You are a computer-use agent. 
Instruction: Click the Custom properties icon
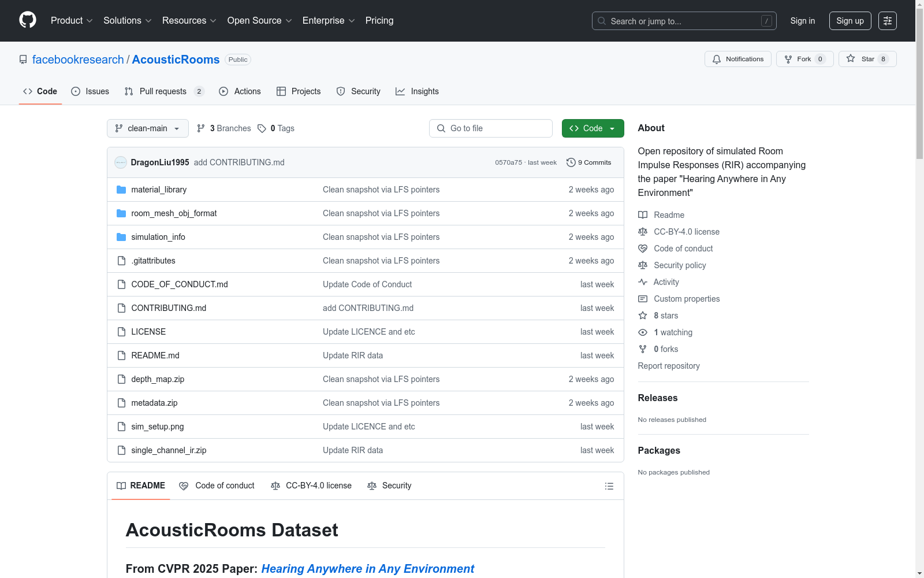[x=643, y=299]
